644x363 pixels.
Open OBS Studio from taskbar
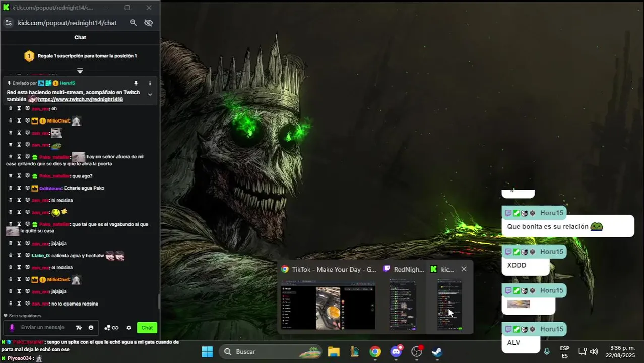click(x=417, y=351)
